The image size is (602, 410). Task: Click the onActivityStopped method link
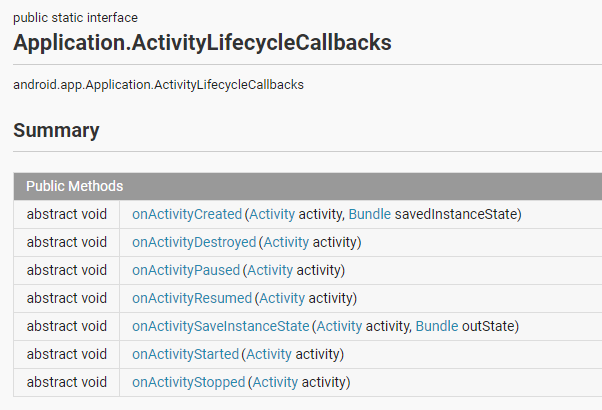[188, 382]
